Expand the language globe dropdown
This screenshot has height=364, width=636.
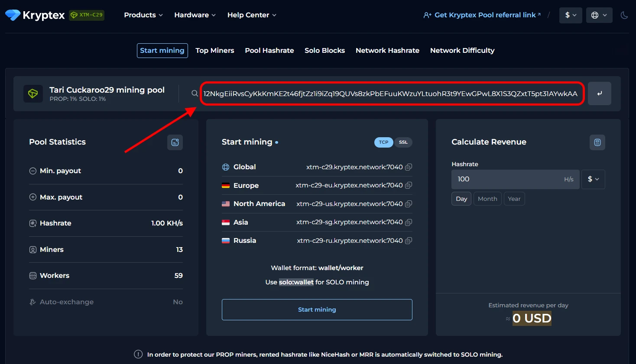599,15
